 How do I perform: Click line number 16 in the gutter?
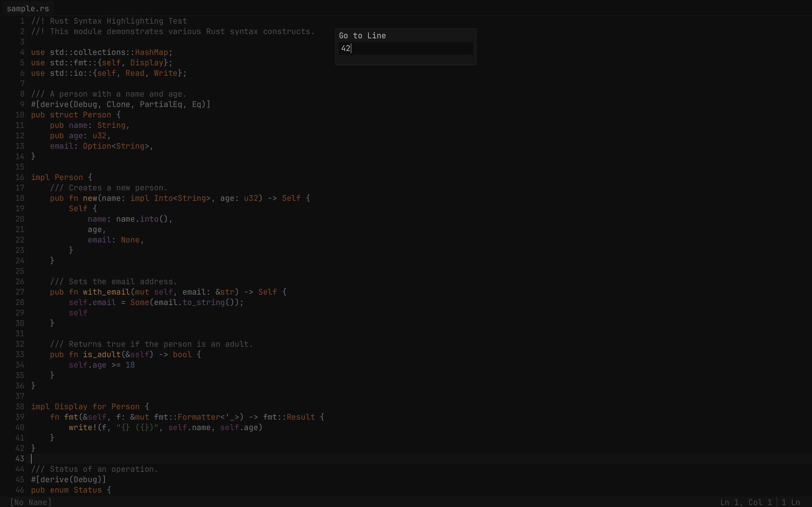[x=19, y=177]
